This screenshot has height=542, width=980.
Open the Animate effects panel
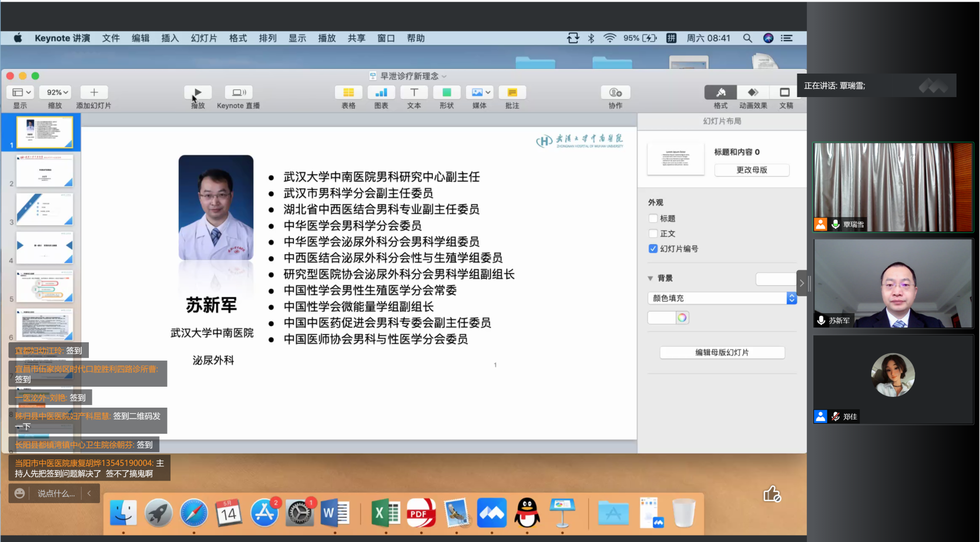(x=753, y=92)
